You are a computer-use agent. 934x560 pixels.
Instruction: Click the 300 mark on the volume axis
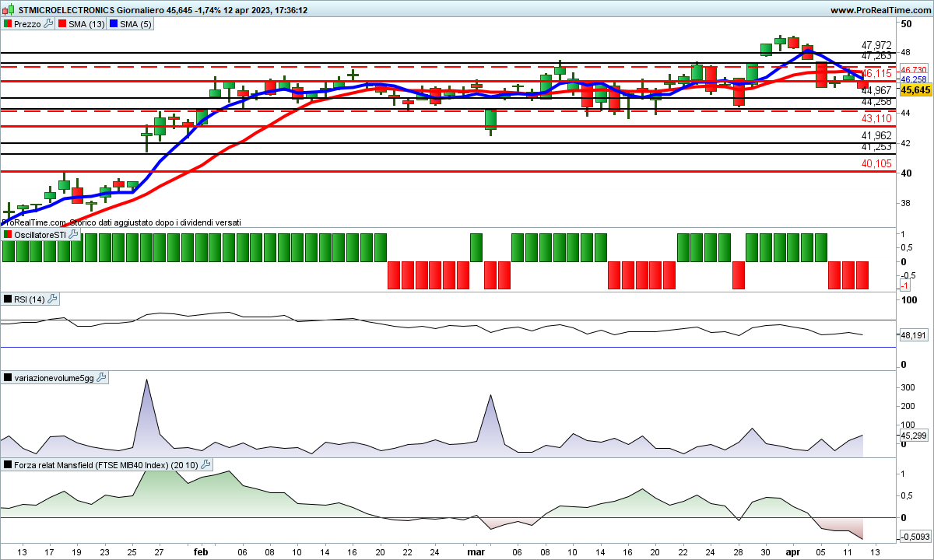click(x=908, y=387)
